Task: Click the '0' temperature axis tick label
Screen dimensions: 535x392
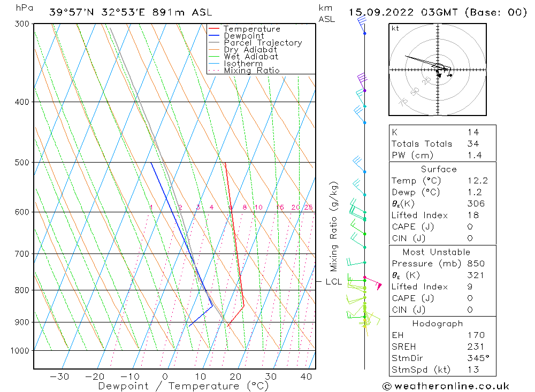Action: (165, 376)
